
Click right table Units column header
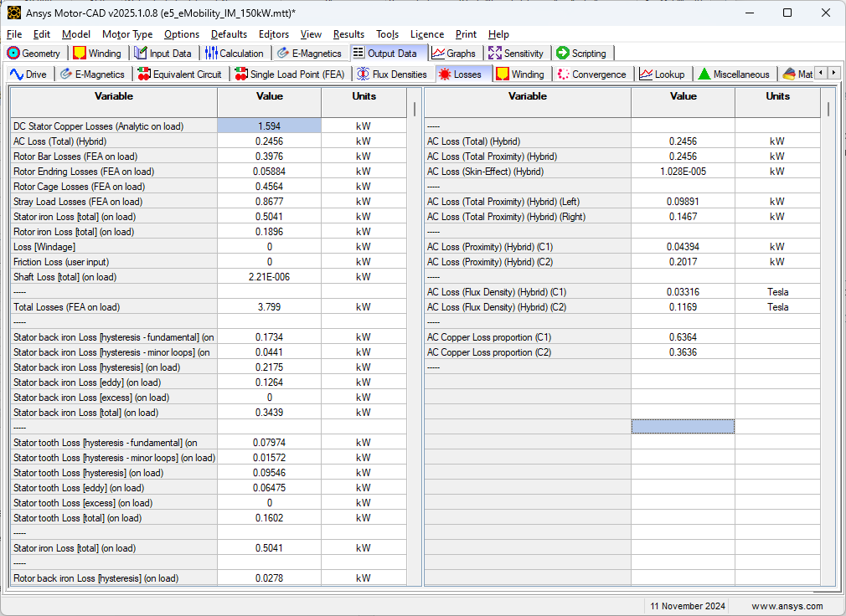coord(777,102)
